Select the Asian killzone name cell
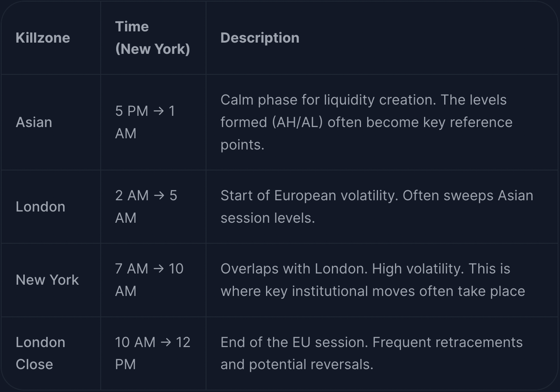This screenshot has width=560, height=392. pyautogui.click(x=34, y=122)
